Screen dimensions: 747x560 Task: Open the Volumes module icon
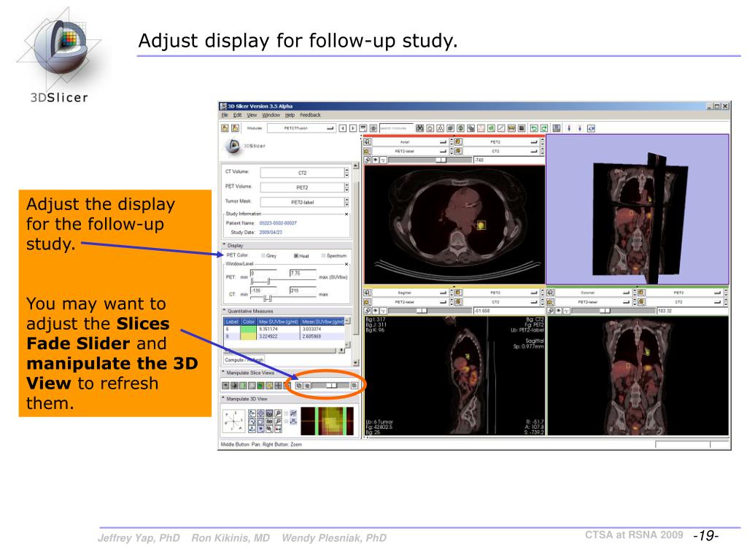coord(450,128)
